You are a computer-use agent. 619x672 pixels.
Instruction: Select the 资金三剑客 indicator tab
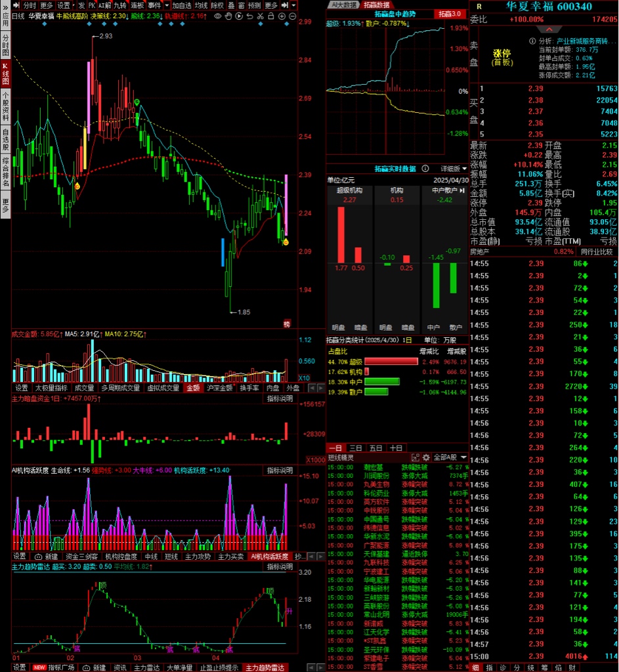click(x=81, y=556)
